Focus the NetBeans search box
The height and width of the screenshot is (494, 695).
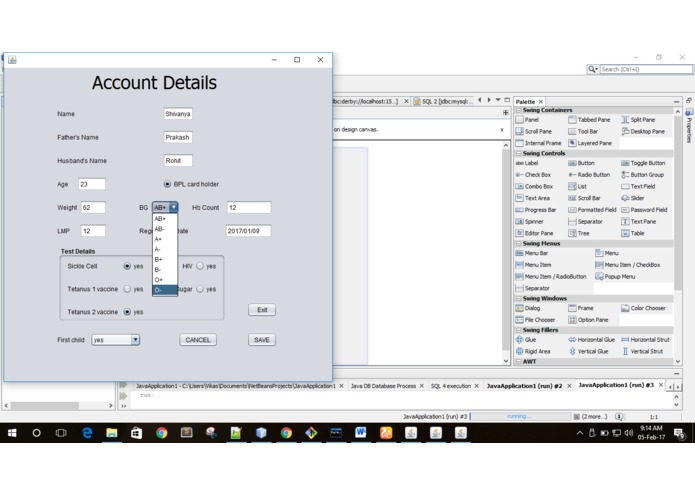click(645, 69)
